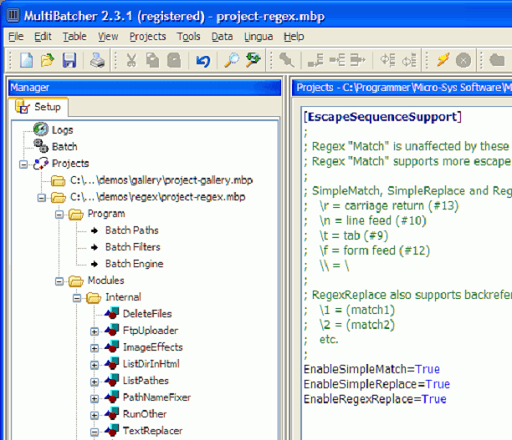Click the greyed pin tool icon
The image size is (512, 440).
point(287,61)
